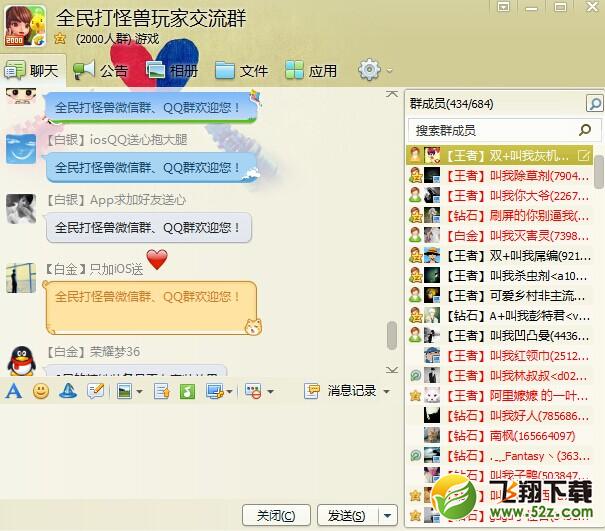
Task: Expand the 消息记录 dropdown arrow
Action: click(x=387, y=392)
